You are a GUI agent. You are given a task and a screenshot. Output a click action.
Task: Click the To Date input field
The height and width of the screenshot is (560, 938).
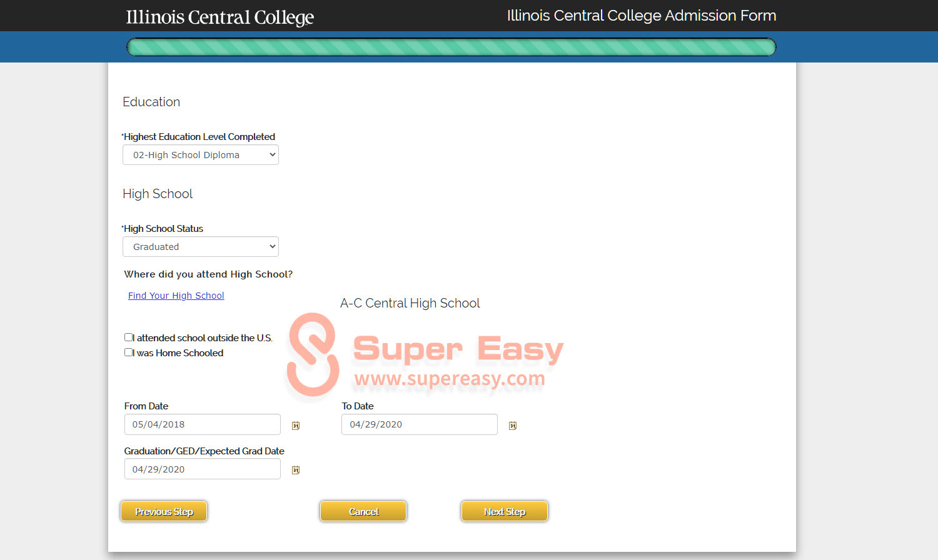[x=420, y=424]
